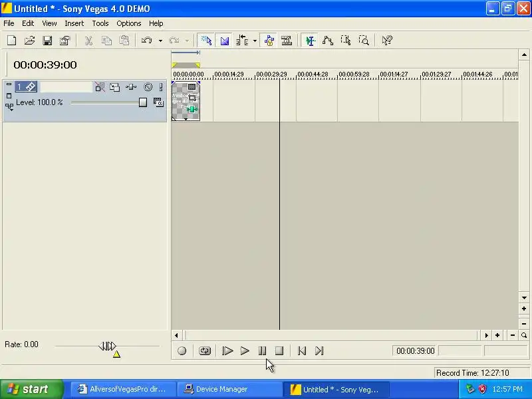Click Play From Start

[227, 351]
